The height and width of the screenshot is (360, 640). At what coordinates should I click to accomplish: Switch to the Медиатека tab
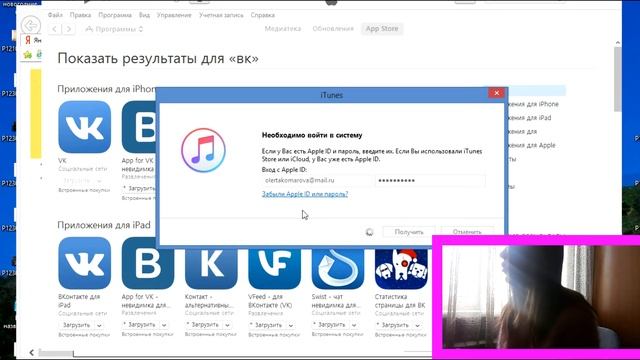[282, 29]
